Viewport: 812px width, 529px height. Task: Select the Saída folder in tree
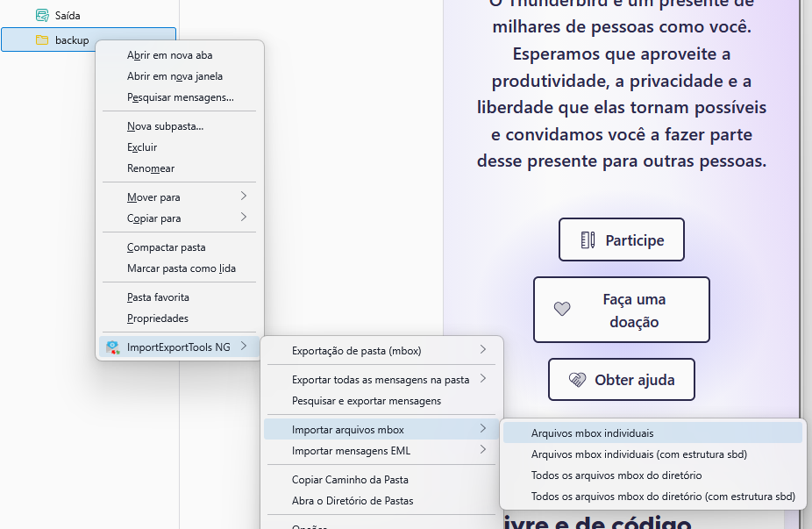click(89, 16)
